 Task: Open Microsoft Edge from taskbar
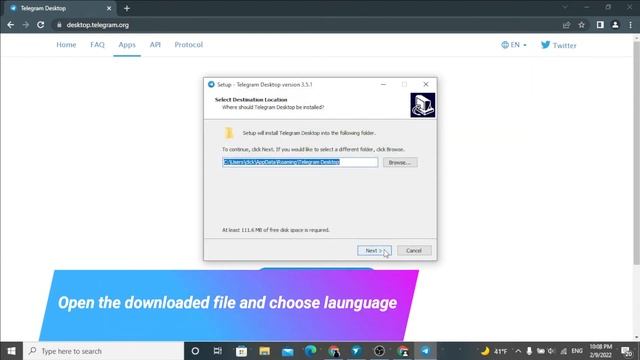(311, 351)
